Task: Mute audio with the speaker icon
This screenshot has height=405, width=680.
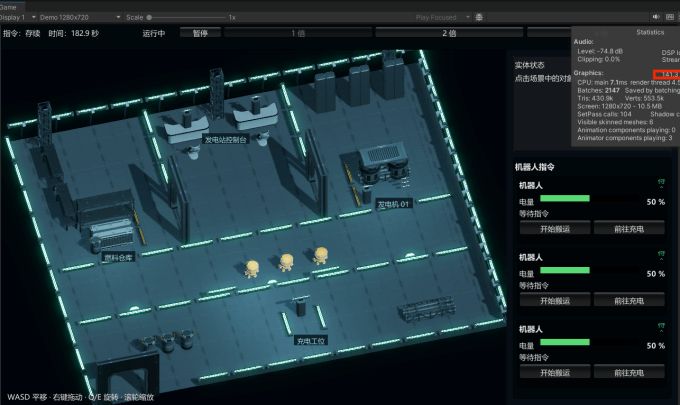Action: [656, 17]
